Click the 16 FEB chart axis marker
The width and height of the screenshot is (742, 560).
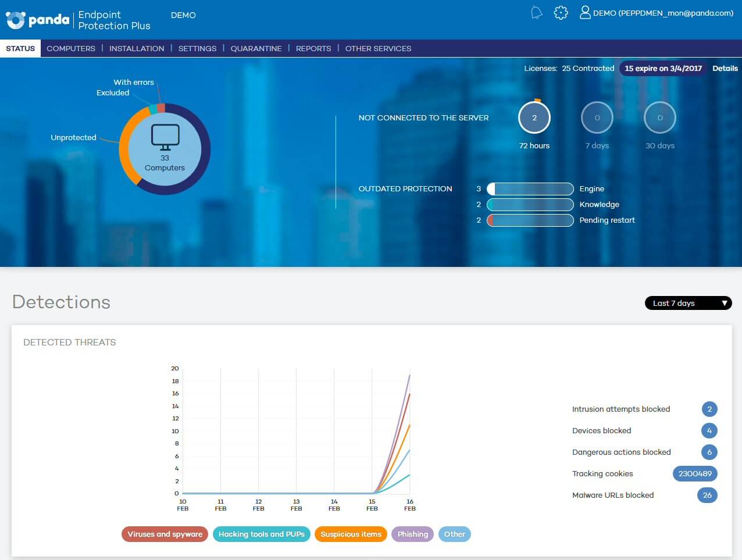410,505
